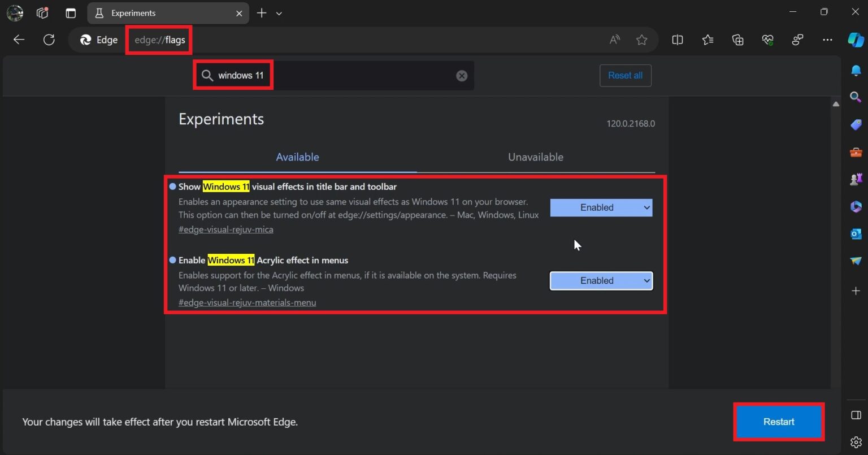Activate split screen view
The height and width of the screenshot is (455, 868).
pyautogui.click(x=677, y=40)
